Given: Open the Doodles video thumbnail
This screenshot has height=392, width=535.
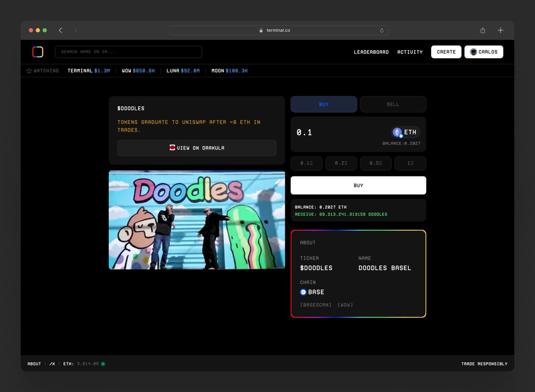Looking at the screenshot, I should coord(197,220).
